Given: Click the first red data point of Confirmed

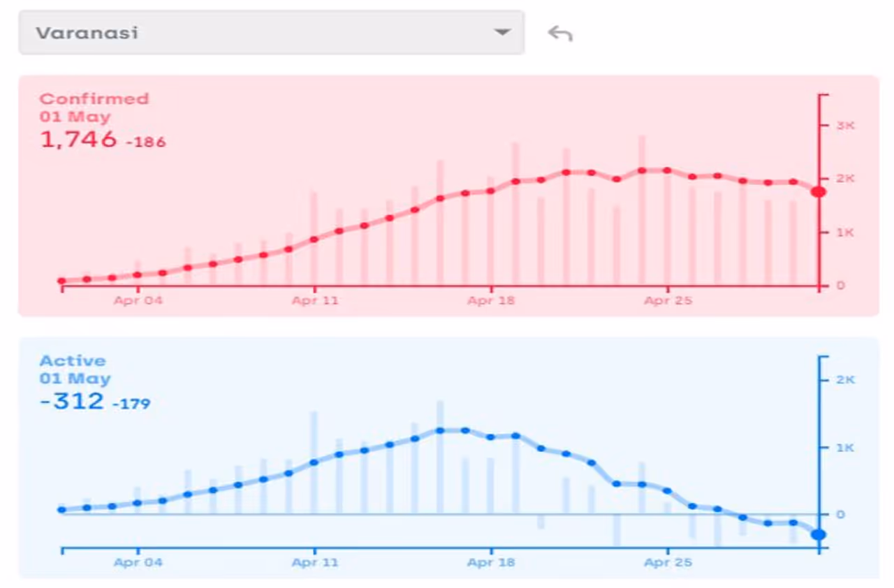Looking at the screenshot, I should 61,281.
